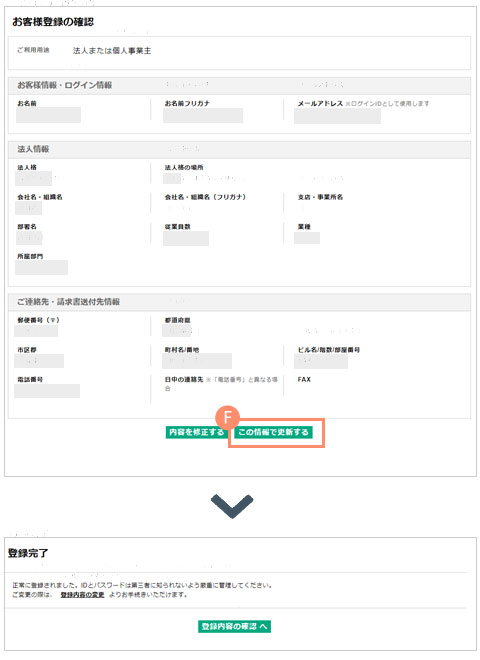Click the 法人格 value field
The height and width of the screenshot is (660, 480).
click(x=33, y=178)
